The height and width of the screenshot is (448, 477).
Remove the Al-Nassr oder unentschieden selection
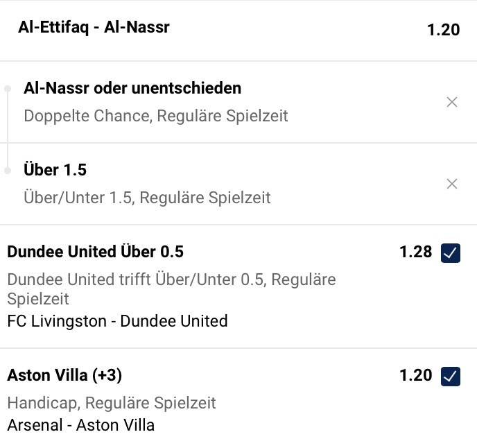pos(452,102)
